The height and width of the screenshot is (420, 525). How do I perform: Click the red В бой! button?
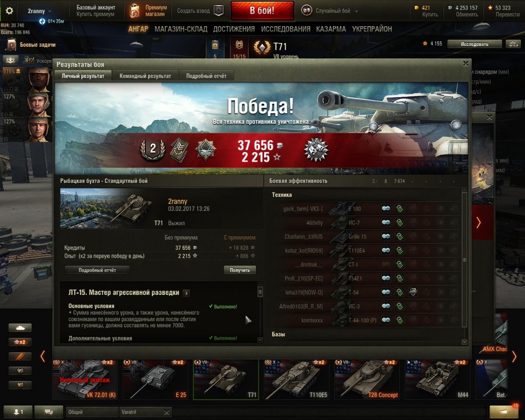point(262,11)
